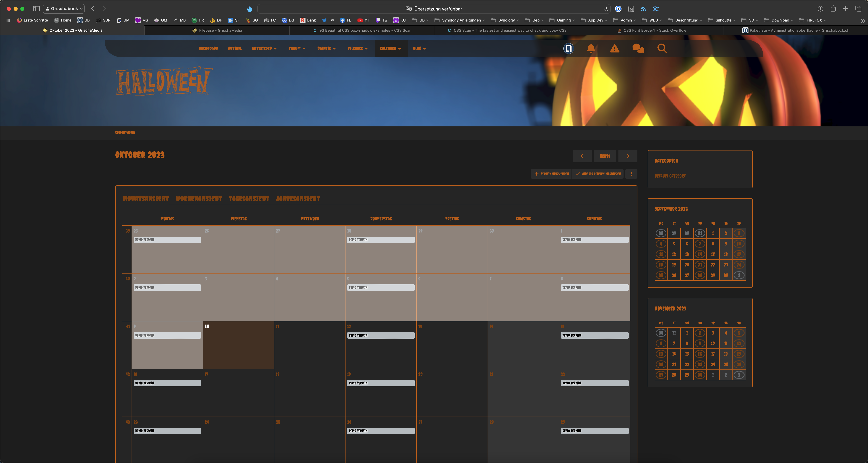Open the conversations chat bubbles icon
Viewport: 868px width, 463px height.
tap(638, 48)
